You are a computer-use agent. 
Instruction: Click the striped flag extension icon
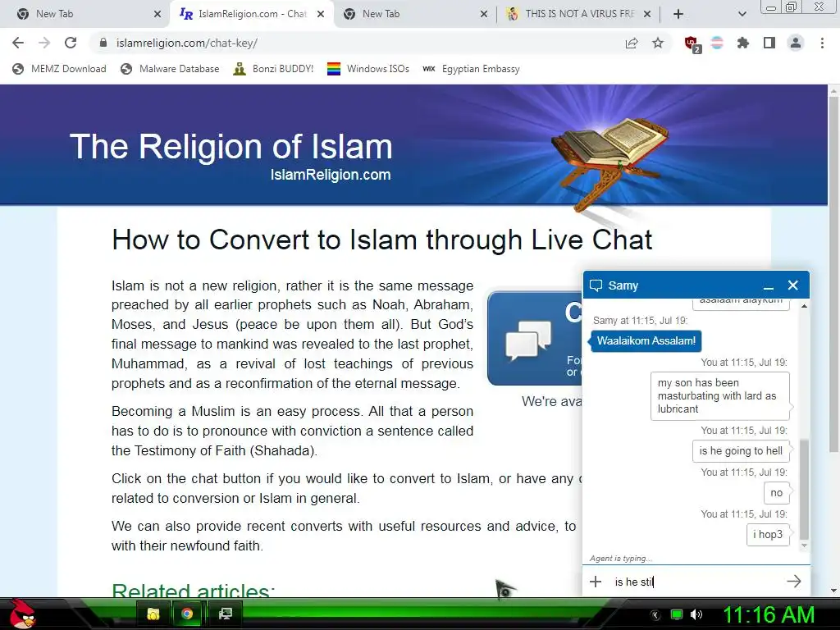click(717, 43)
